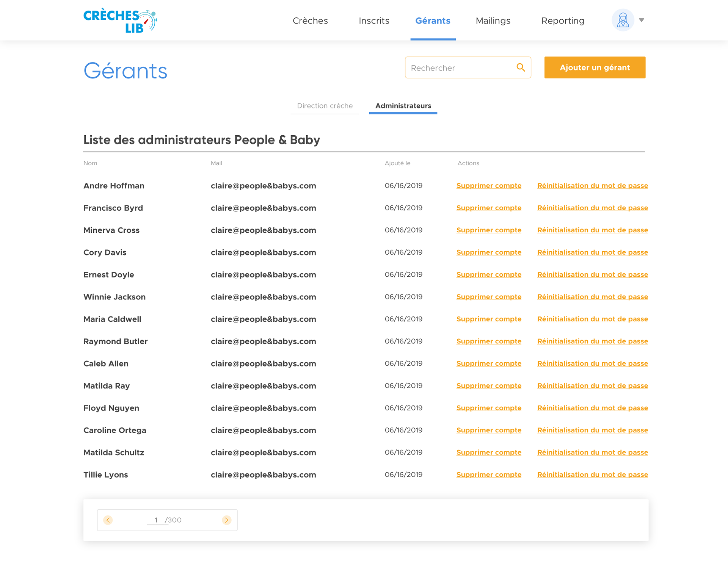Click the /300 total pages label
The width and height of the screenshot is (728, 578).
[x=173, y=520]
